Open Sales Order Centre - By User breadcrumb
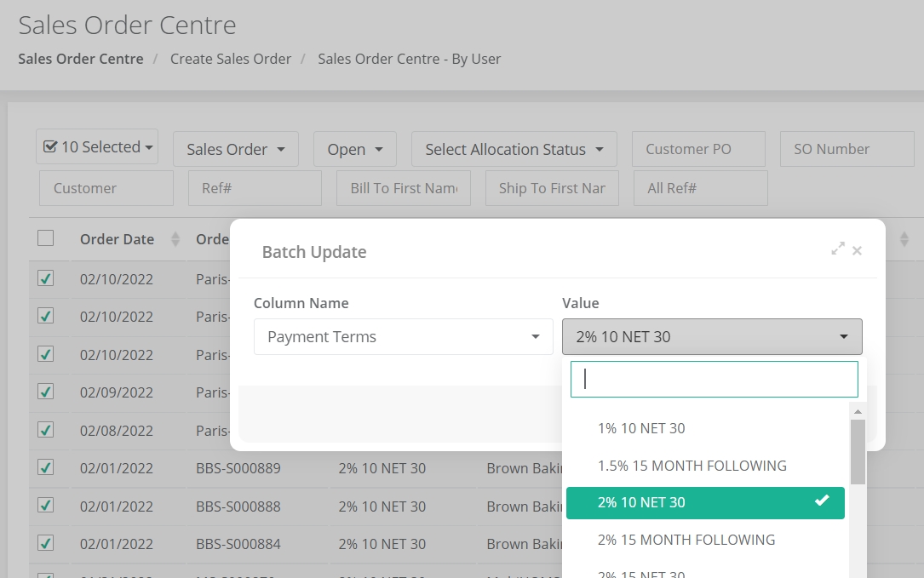Screen dimensions: 924x578 coord(410,59)
